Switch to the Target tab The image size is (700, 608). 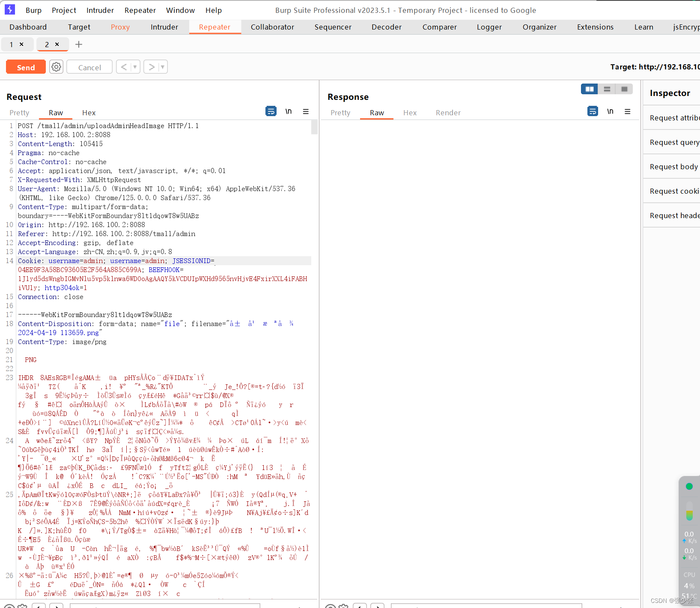click(79, 27)
